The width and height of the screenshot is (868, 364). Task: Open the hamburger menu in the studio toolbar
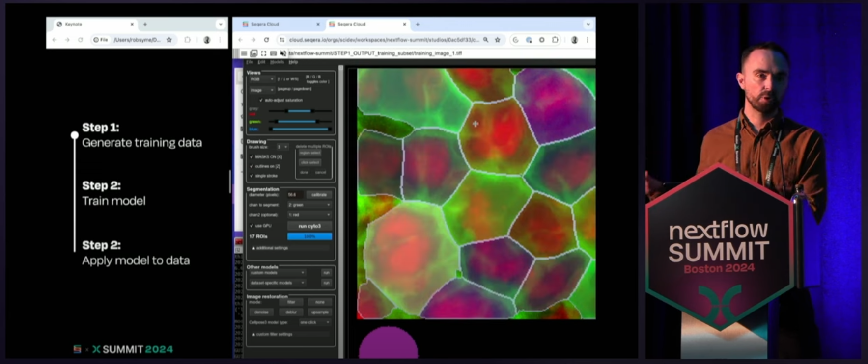[244, 53]
